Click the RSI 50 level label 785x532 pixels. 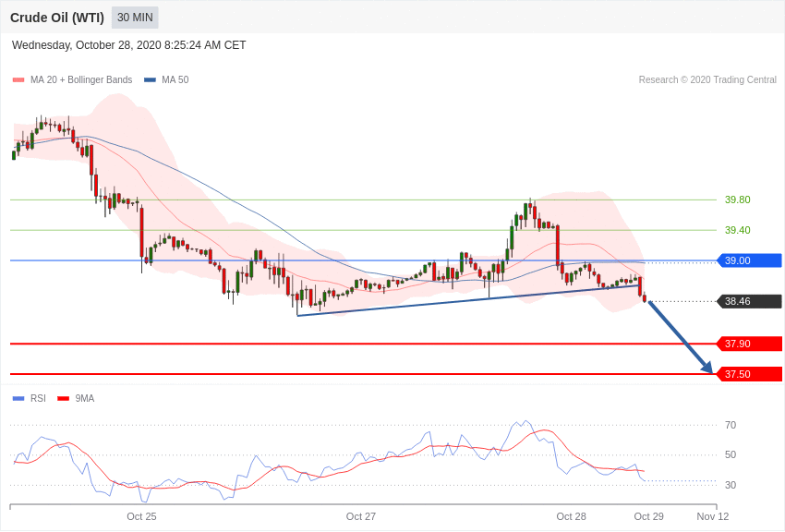click(731, 455)
